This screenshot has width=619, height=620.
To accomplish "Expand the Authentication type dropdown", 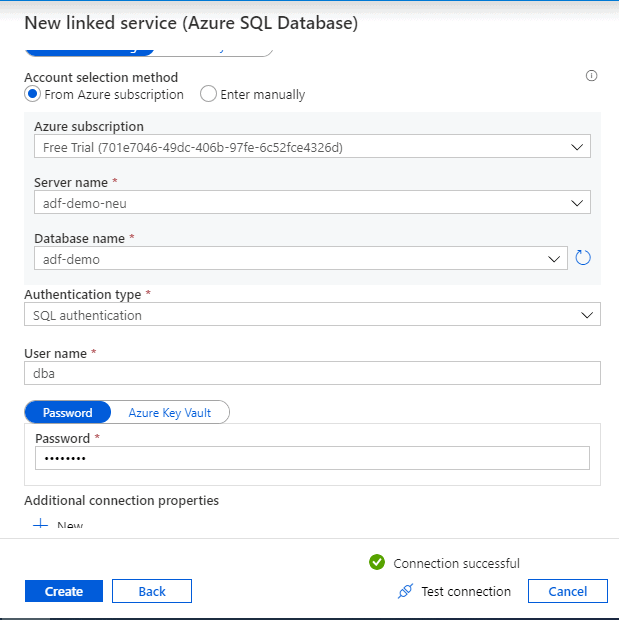I will (x=312, y=315).
